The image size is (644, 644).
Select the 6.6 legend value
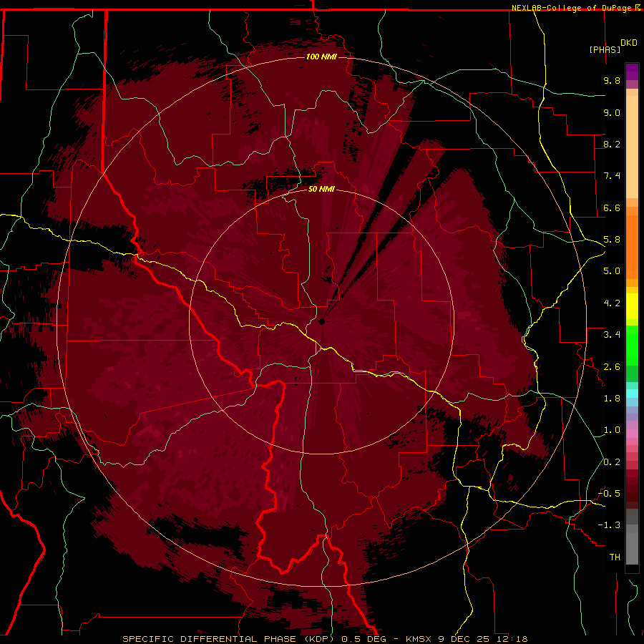pyautogui.click(x=612, y=208)
